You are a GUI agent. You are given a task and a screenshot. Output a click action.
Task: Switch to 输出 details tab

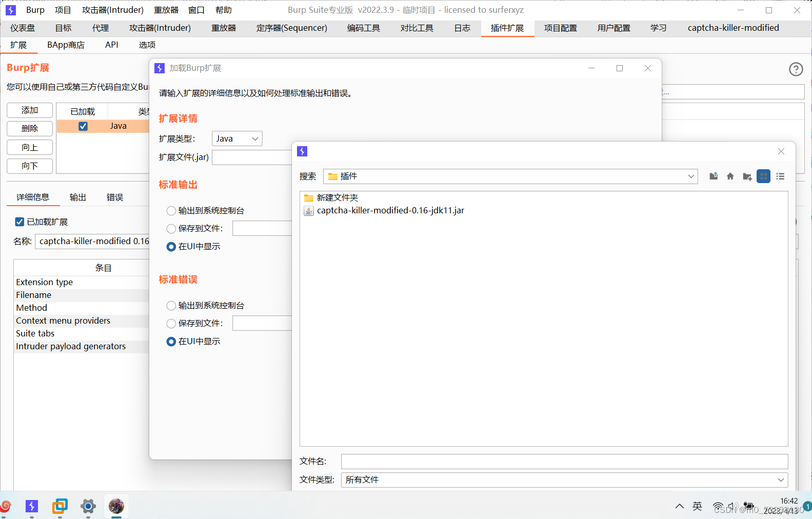[78, 197]
